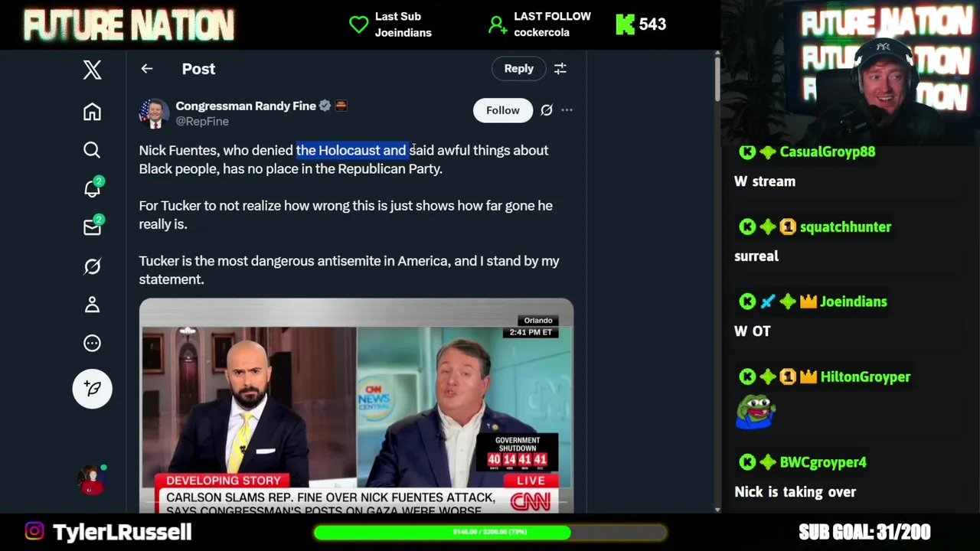980x551 pixels.
Task: Click Congressman Randy Fine's profile picture
Action: (154, 113)
